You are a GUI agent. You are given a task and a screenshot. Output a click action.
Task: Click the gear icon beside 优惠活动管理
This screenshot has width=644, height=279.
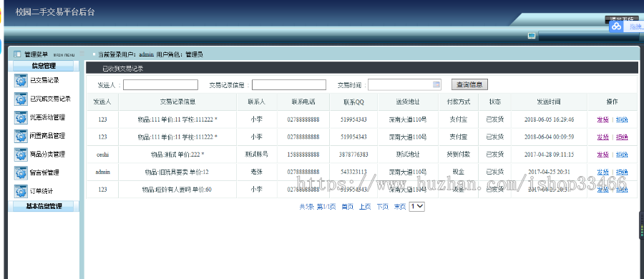pos(21,117)
